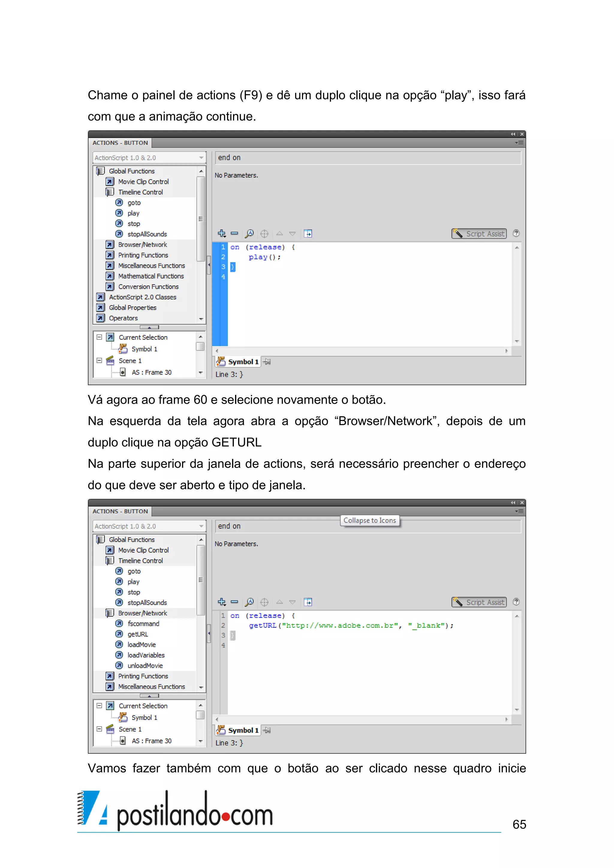The width and height of the screenshot is (614, 868).
Task: Click ACTIONS - BUTTON tab of play() panel
Action: (x=120, y=143)
